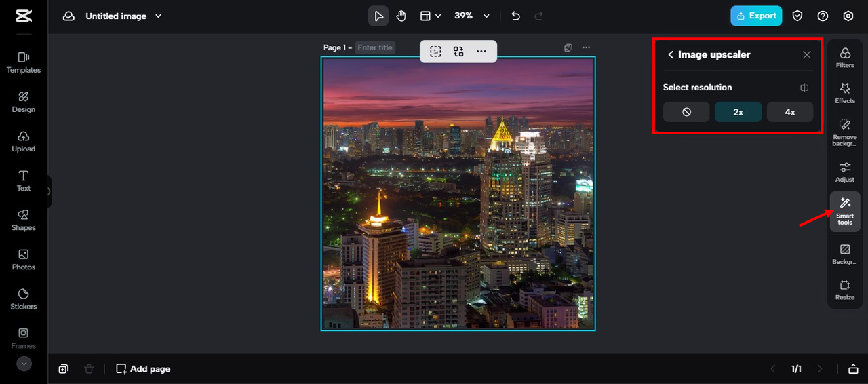Screen dimensions: 868x384
Task: Toggle the compare preview icon
Action: (x=804, y=88)
